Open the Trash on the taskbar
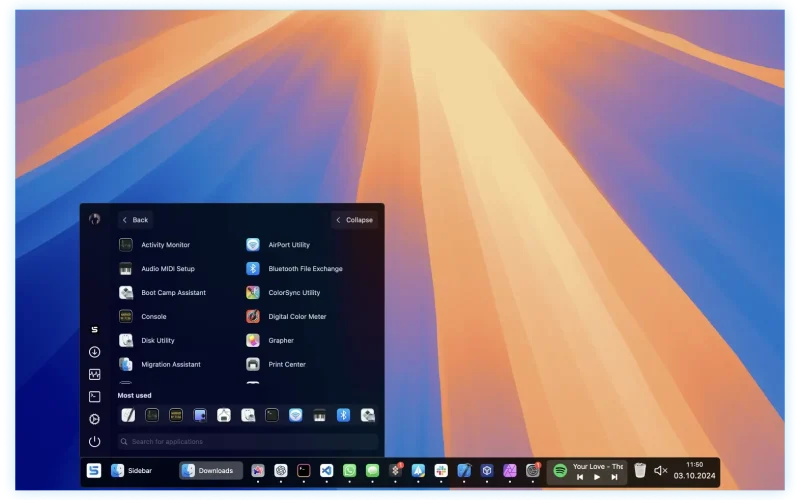 pos(640,470)
